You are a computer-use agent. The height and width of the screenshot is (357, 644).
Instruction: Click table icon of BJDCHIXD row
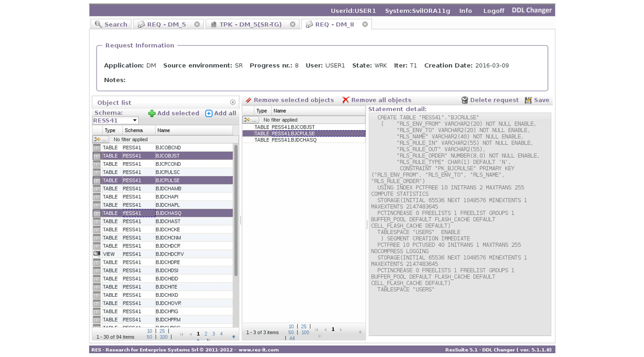tap(97, 295)
